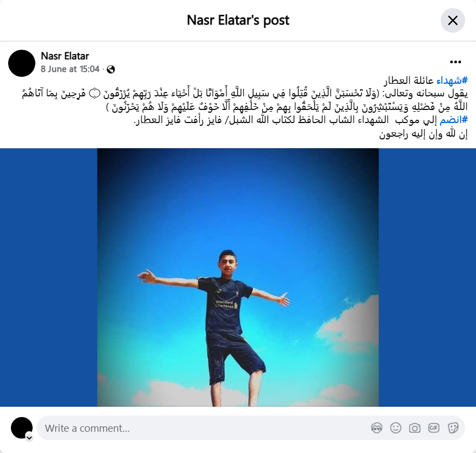Click the Quran verse caption text
Screen dimensions: 476x453
(x=244, y=100)
